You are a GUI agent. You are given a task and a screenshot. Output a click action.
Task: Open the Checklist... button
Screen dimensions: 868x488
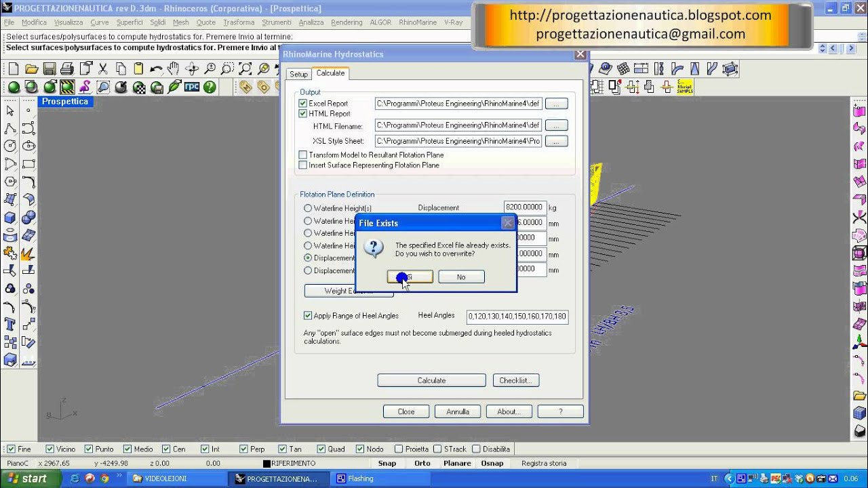pyautogui.click(x=515, y=380)
